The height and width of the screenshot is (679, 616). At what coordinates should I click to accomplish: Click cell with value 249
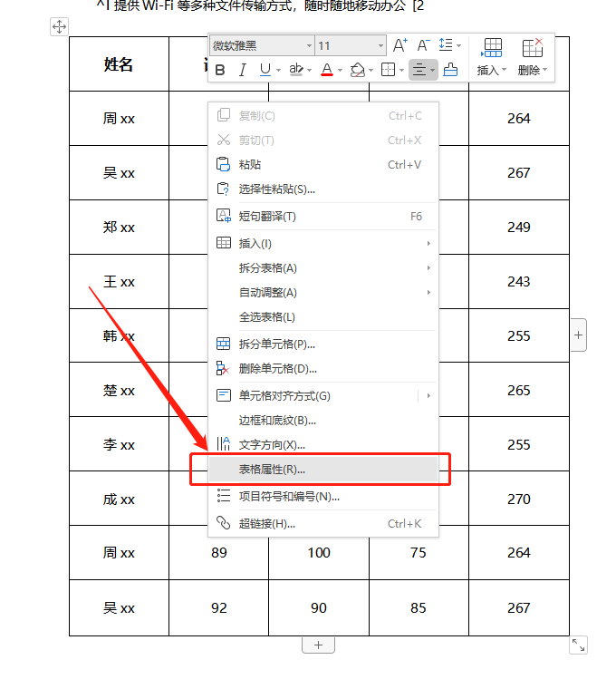tap(519, 227)
